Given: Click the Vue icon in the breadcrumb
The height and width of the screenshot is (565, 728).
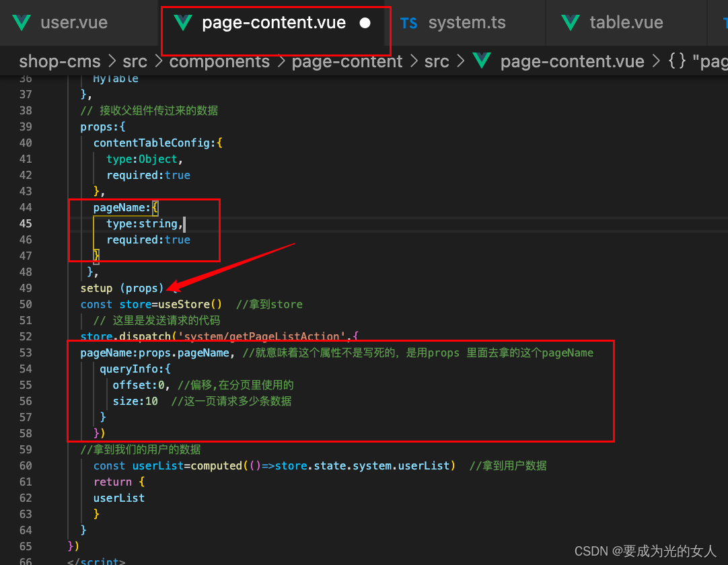Looking at the screenshot, I should tap(482, 61).
